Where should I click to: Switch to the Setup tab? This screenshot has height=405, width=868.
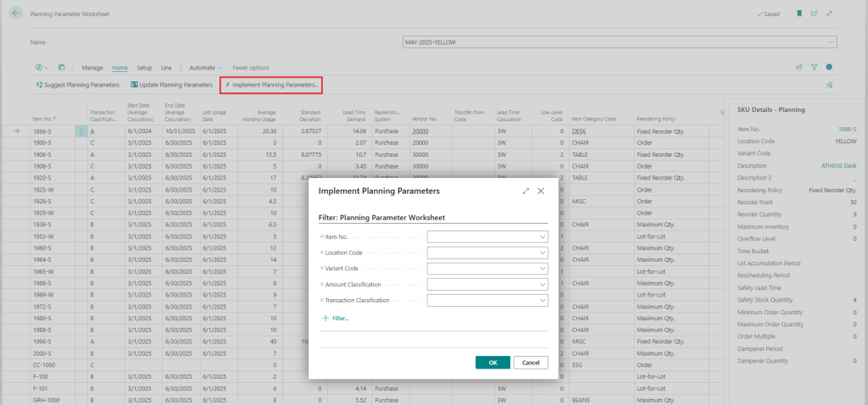(x=144, y=67)
